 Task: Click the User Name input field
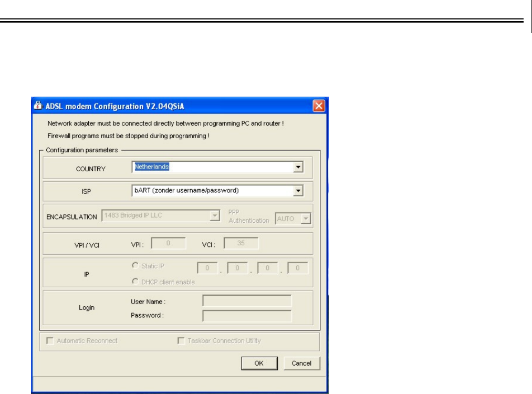(x=247, y=300)
